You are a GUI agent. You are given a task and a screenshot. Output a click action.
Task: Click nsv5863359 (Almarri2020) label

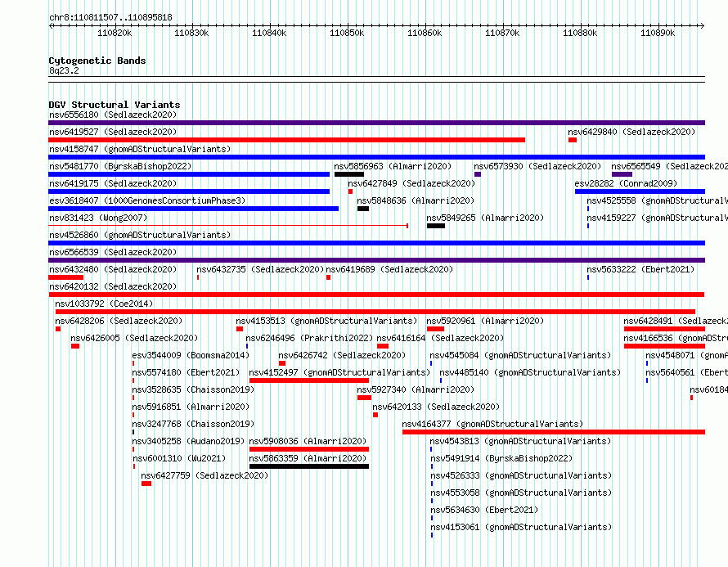click(308, 458)
